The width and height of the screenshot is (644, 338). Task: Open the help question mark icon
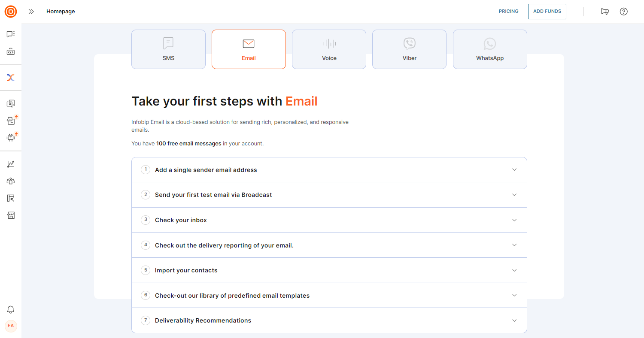pos(624,12)
